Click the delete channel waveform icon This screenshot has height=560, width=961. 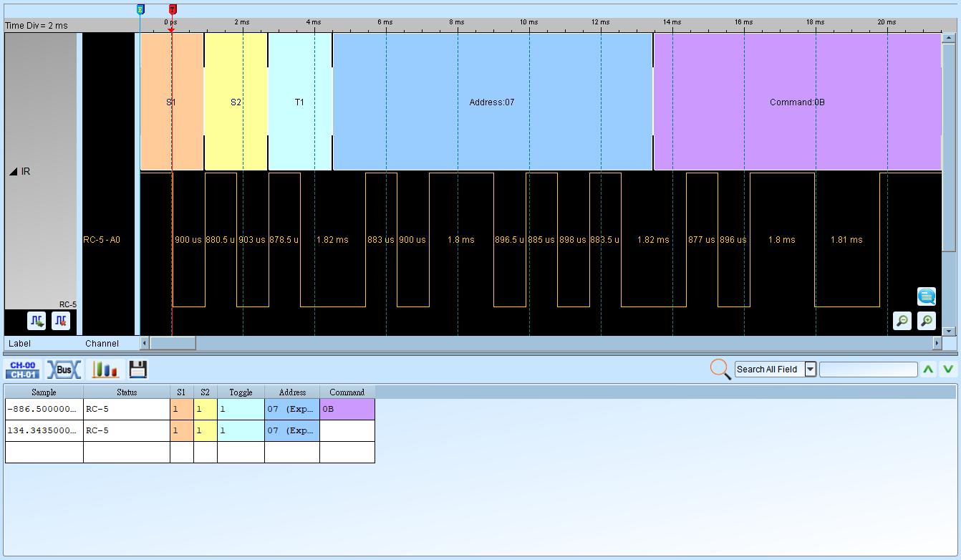point(61,321)
